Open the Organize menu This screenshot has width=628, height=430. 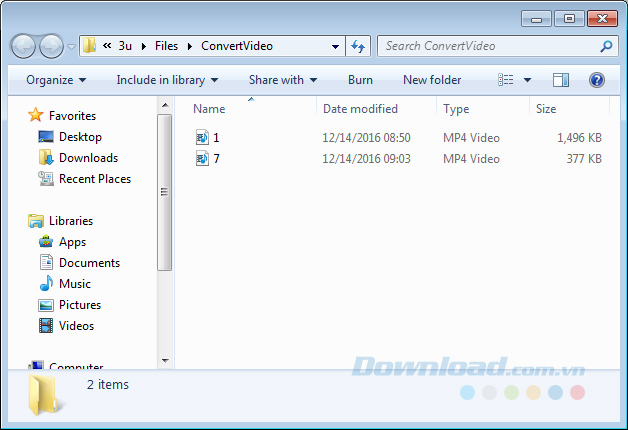tap(56, 80)
